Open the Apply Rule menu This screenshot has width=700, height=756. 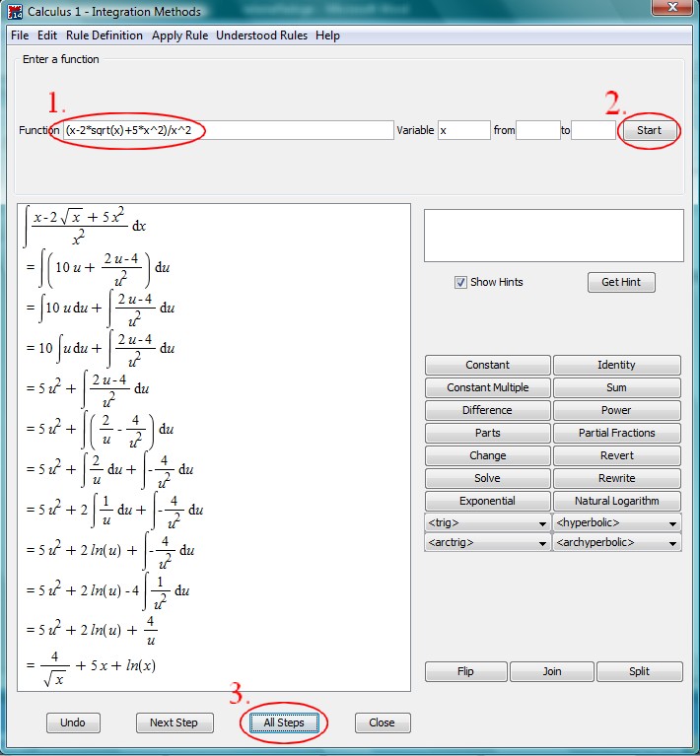pos(180,35)
